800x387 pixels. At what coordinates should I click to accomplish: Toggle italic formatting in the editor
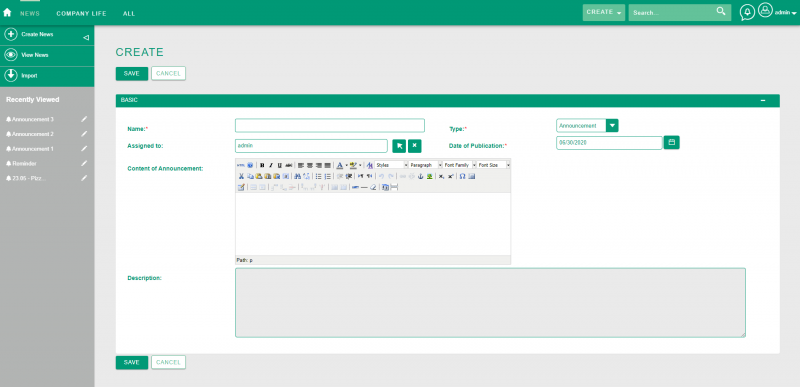pyautogui.click(x=271, y=165)
